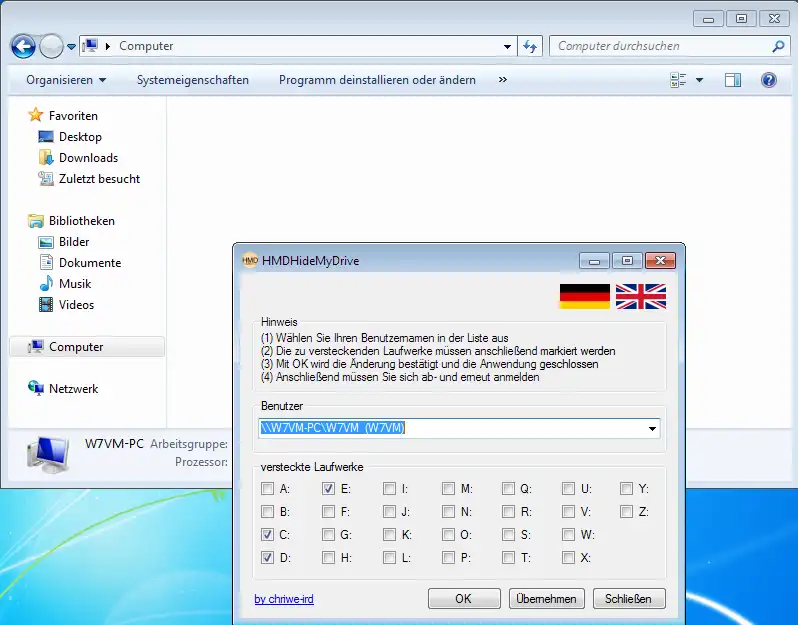
Task: Click the Musik note icon
Action: 46,283
